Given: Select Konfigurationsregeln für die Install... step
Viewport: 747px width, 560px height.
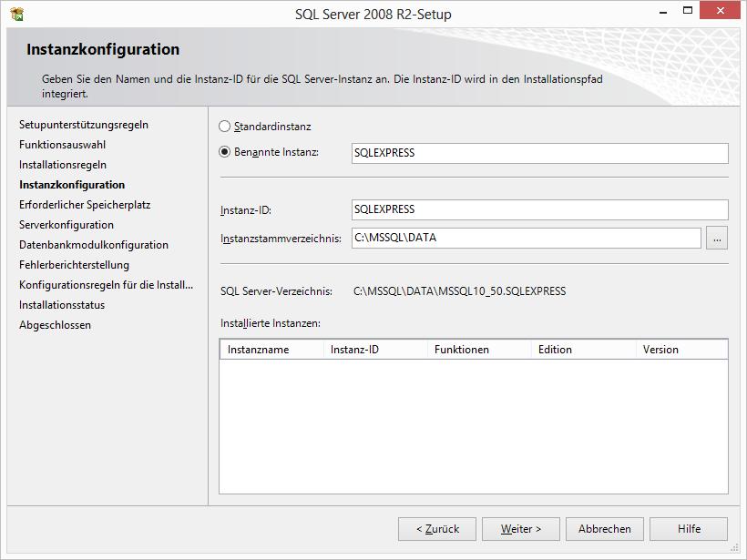Looking at the screenshot, I should pos(107,285).
